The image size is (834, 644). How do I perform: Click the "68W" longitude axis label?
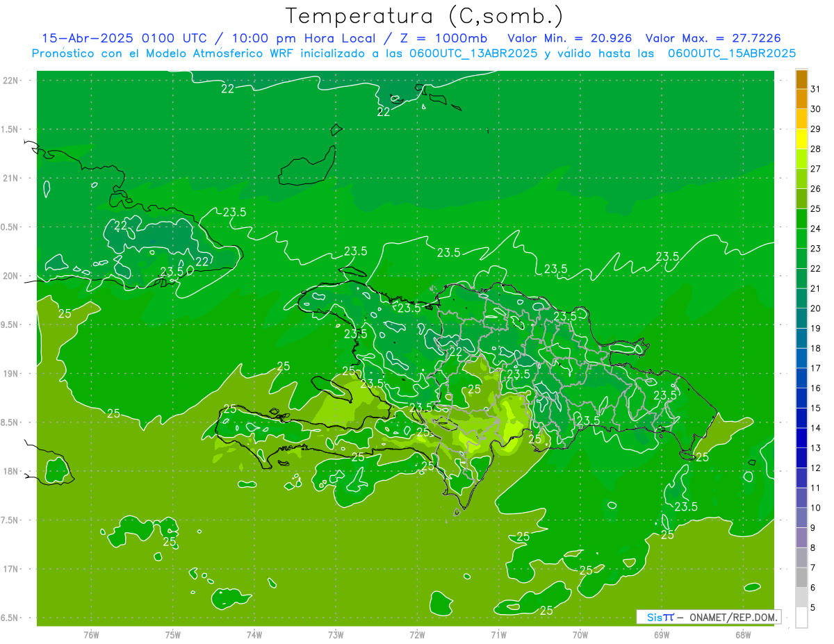[743, 634]
